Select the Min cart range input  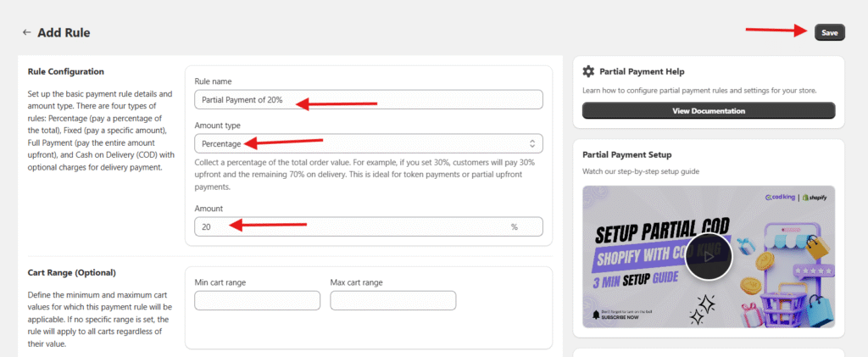pyautogui.click(x=257, y=300)
